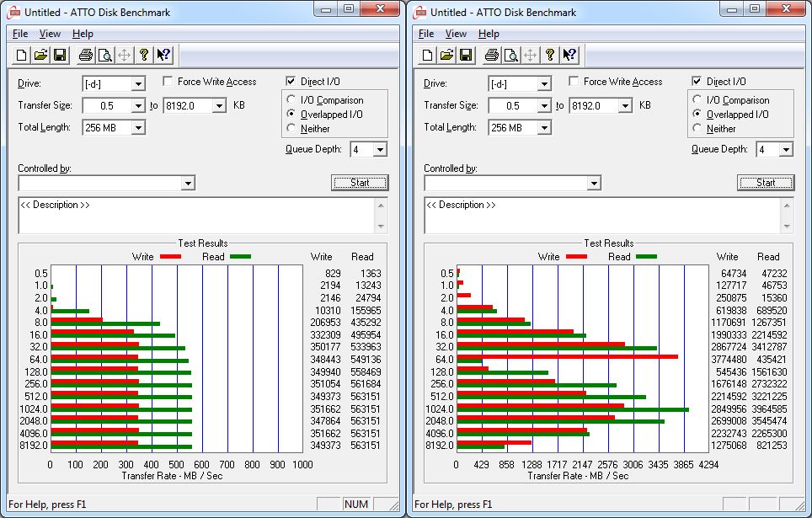Image resolution: width=812 pixels, height=518 pixels.
Task: Open Drive dropdown in right window
Action: point(544,84)
